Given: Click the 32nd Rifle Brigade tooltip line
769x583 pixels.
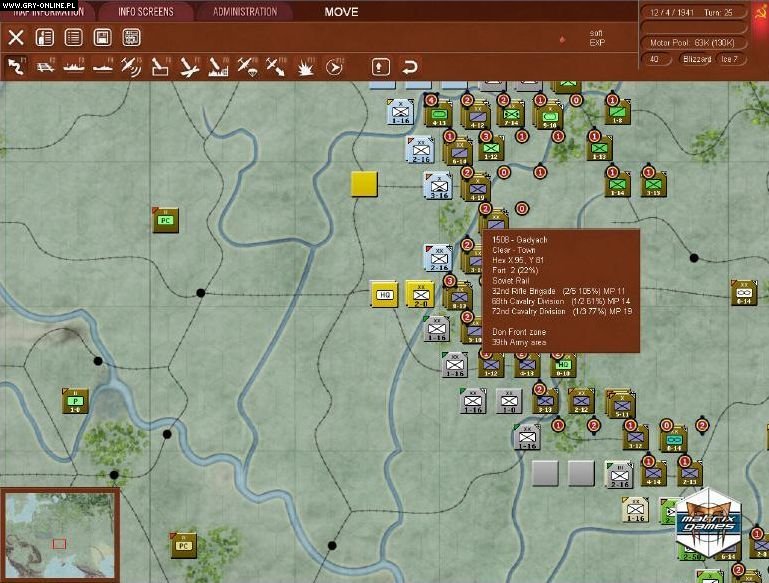Looking at the screenshot, I should pos(558,291).
